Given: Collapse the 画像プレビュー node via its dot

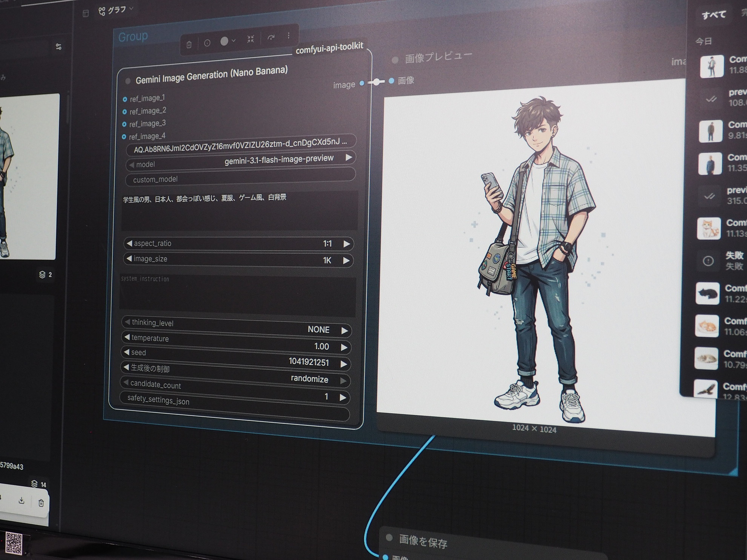Looking at the screenshot, I should [395, 60].
